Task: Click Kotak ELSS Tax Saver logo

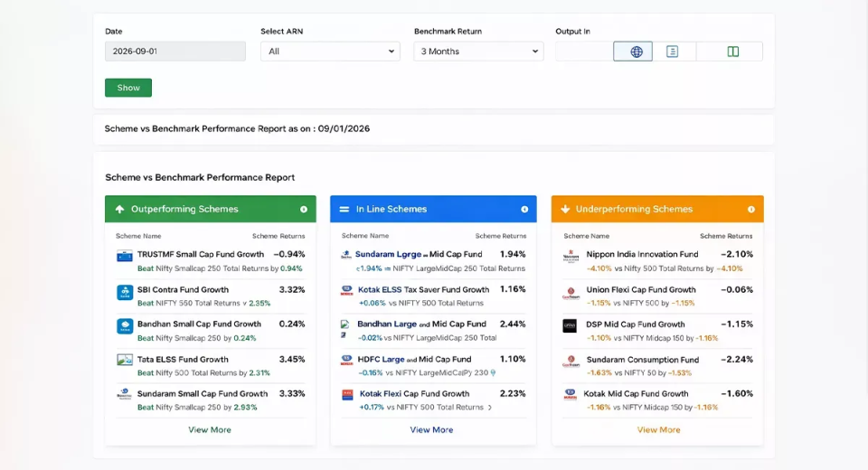Action: click(346, 290)
